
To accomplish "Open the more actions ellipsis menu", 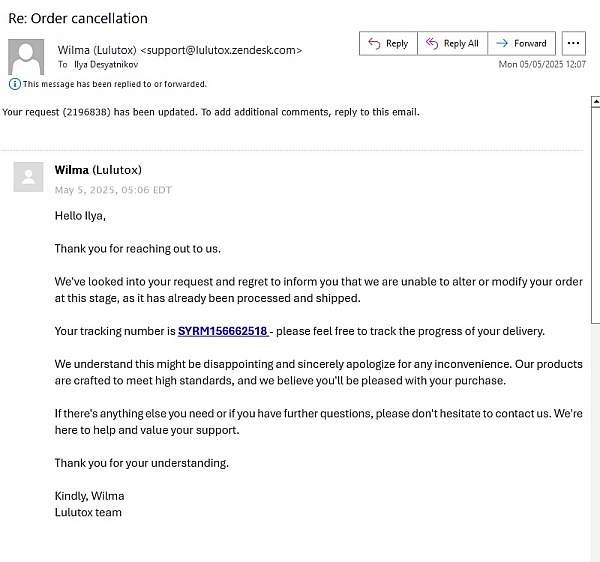I will pos(574,44).
